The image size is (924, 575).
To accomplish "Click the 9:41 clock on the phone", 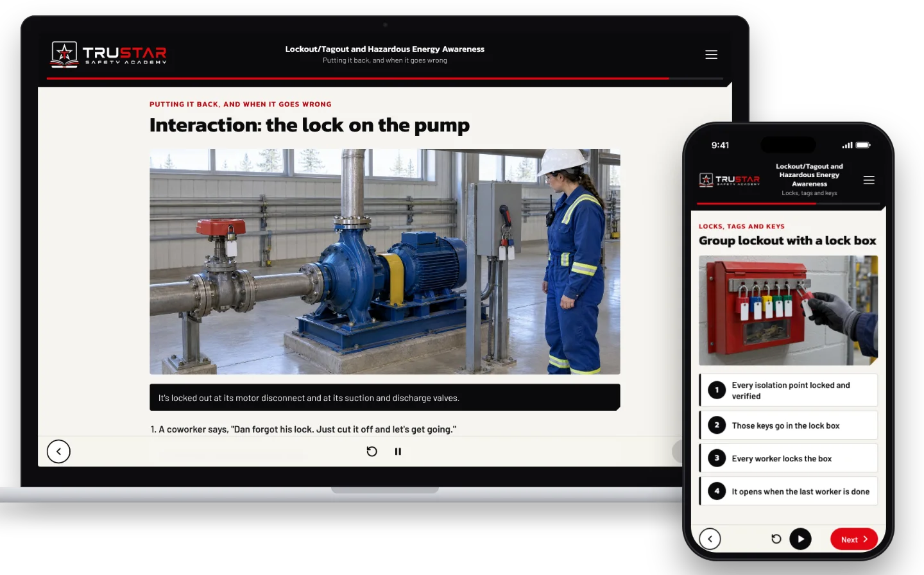I will click(720, 145).
